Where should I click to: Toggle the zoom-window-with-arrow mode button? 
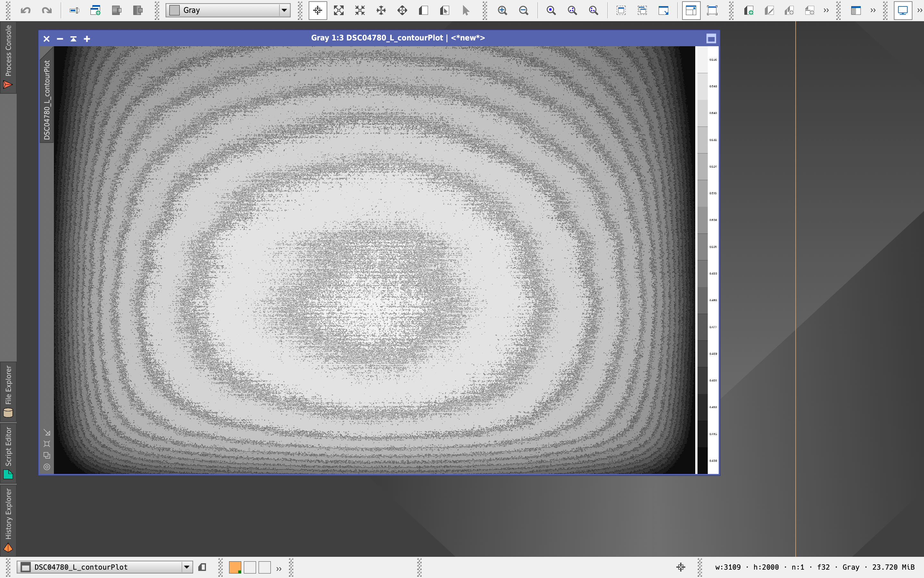tap(691, 10)
